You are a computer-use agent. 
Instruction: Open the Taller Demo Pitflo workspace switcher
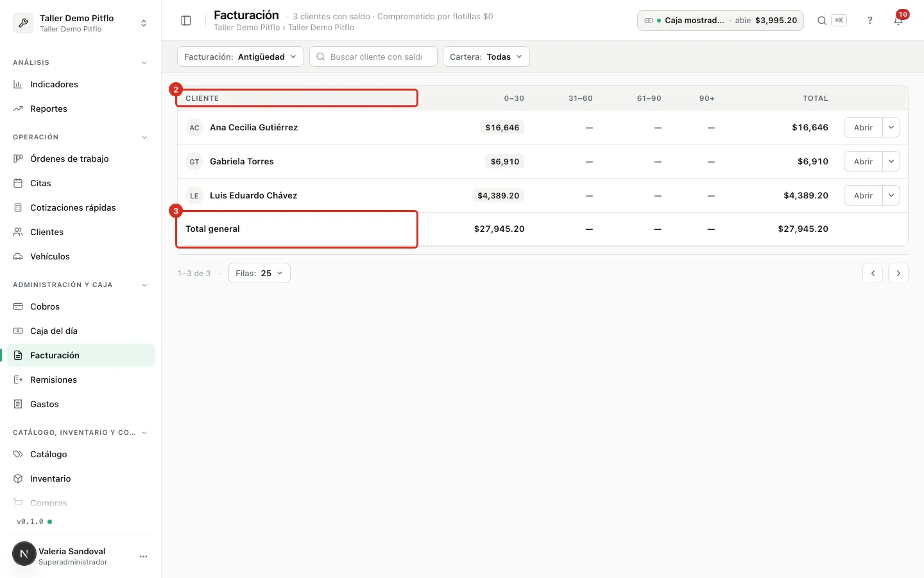[x=81, y=23]
